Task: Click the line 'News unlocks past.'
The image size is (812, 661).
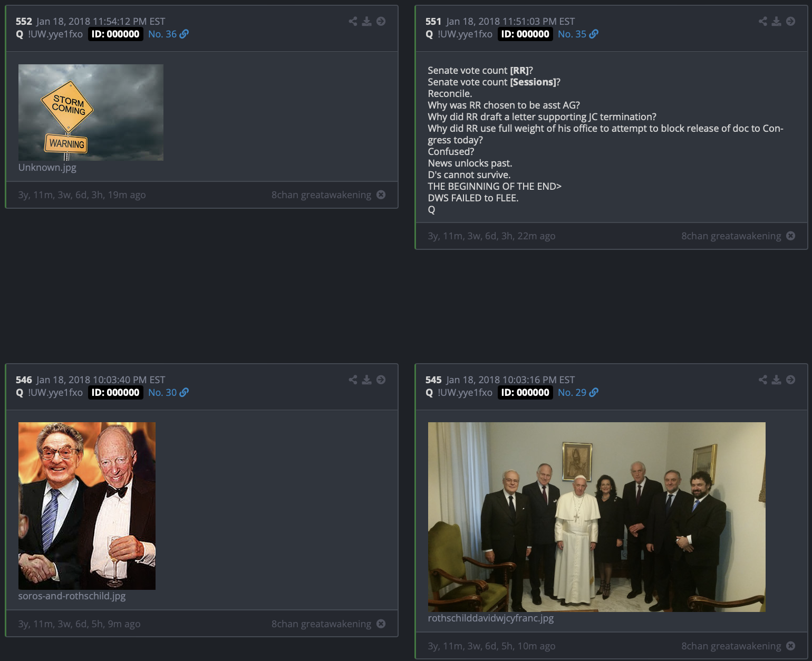Action: point(470,163)
